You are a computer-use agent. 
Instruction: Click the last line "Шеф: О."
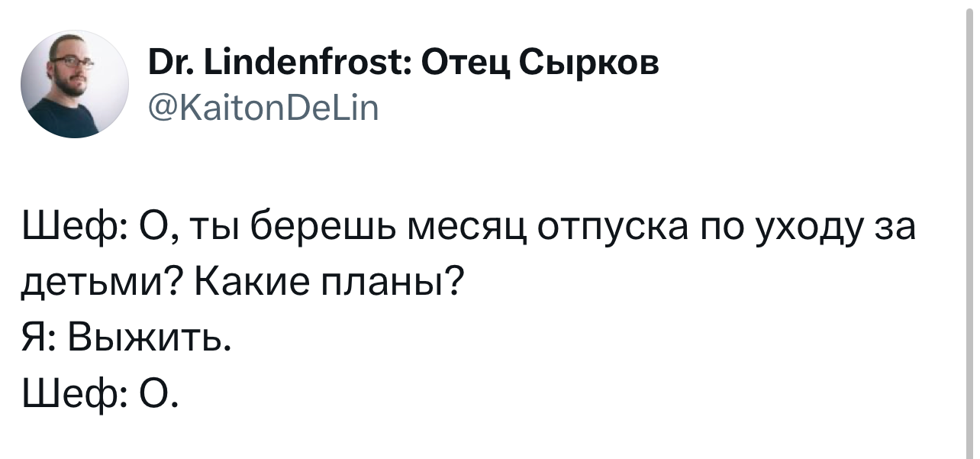(x=101, y=395)
